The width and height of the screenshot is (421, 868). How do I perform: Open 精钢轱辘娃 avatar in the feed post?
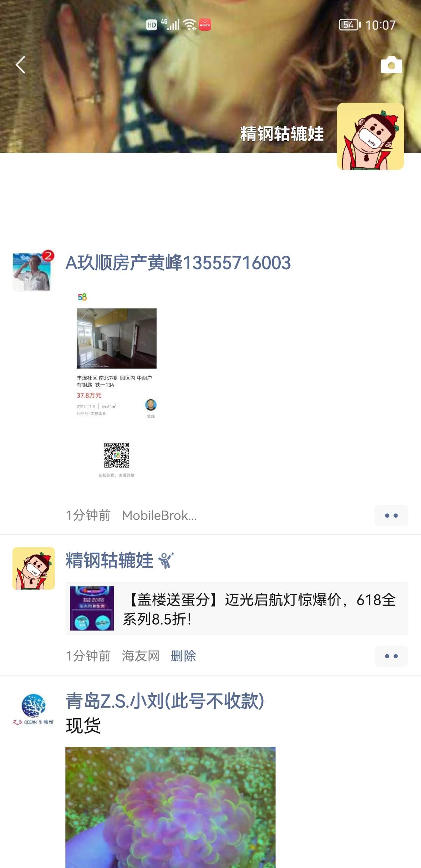pyautogui.click(x=34, y=568)
